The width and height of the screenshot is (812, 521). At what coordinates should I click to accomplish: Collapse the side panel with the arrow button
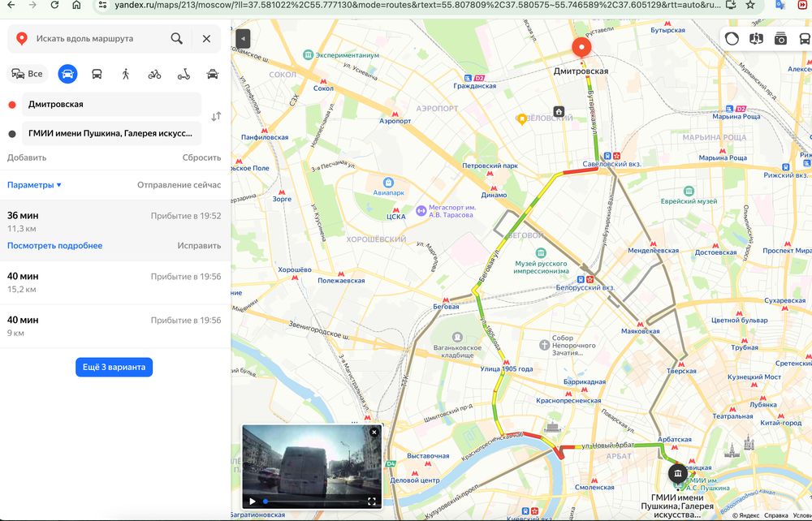tap(243, 39)
